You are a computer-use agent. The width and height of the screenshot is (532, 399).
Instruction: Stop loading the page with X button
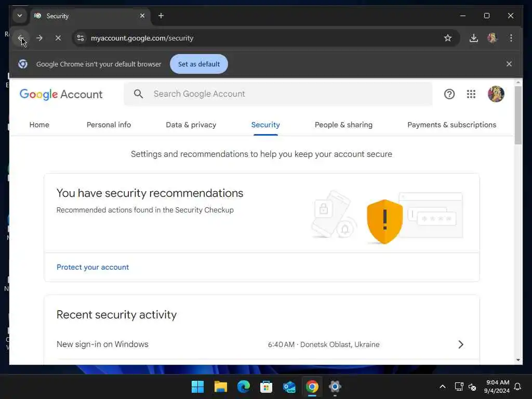(58, 38)
